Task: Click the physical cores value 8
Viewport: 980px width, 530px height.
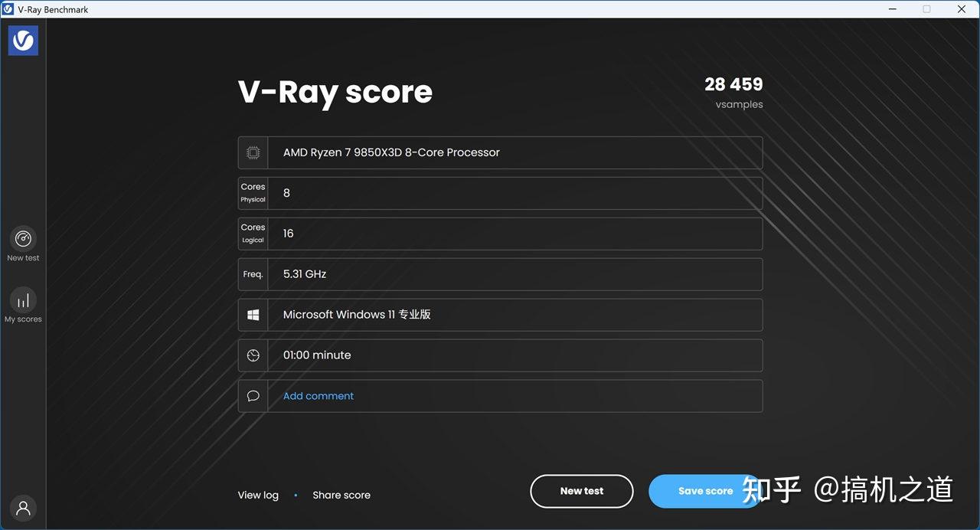Action: pyautogui.click(x=286, y=193)
